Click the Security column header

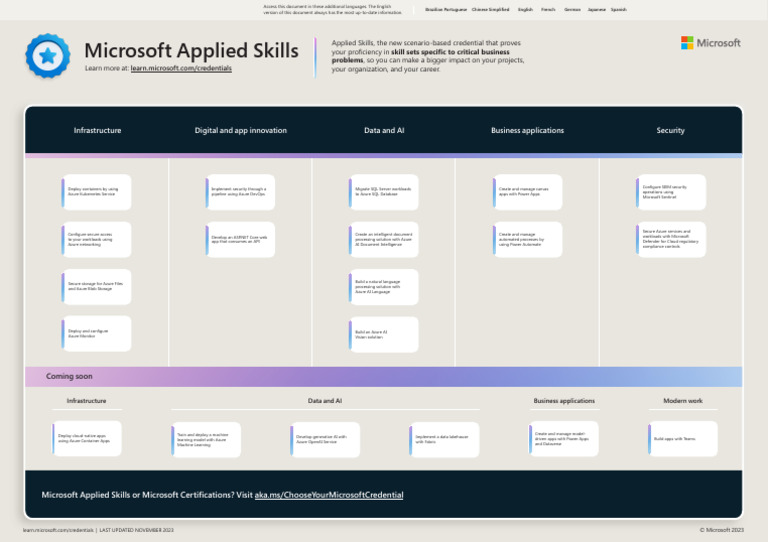(670, 130)
